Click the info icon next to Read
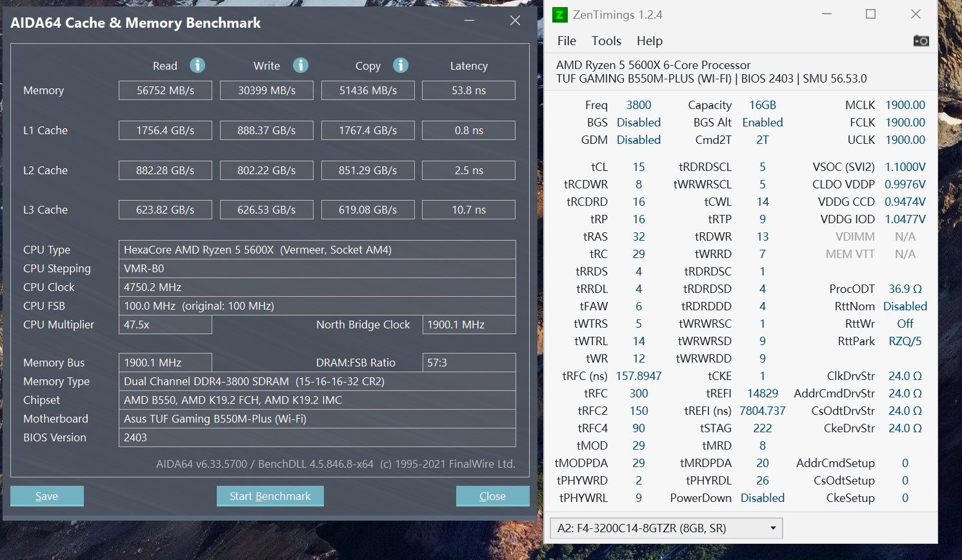962x560 pixels. point(197,65)
